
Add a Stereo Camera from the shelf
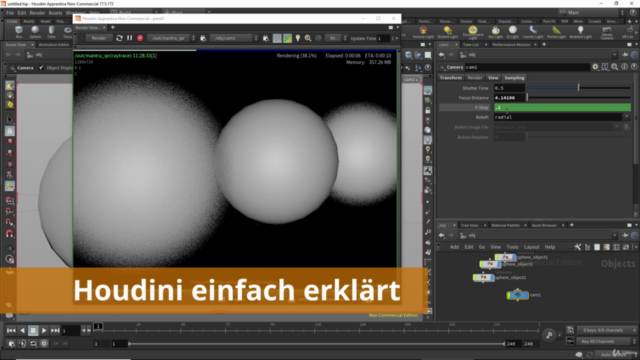pyautogui.click(x=607, y=32)
